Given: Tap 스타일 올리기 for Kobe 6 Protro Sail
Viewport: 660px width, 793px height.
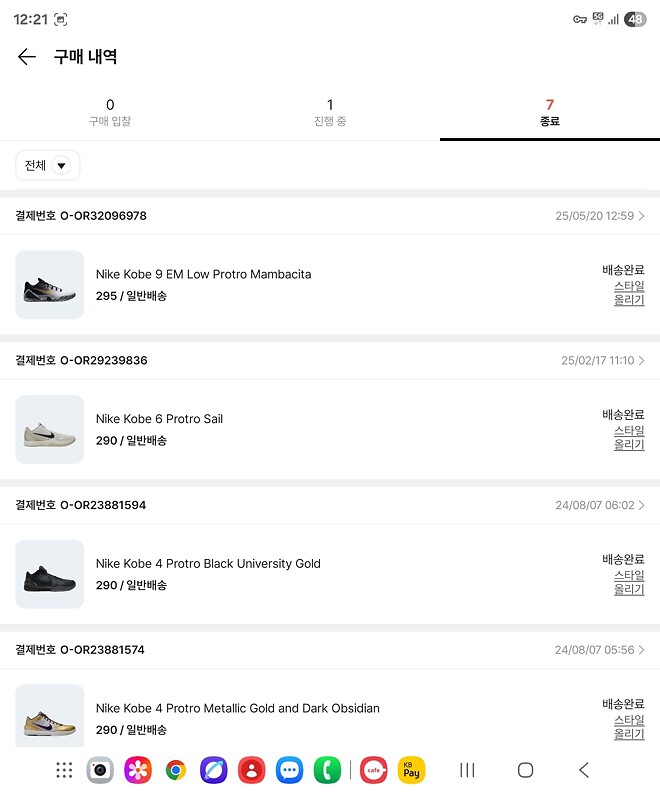Looking at the screenshot, I should [629, 438].
